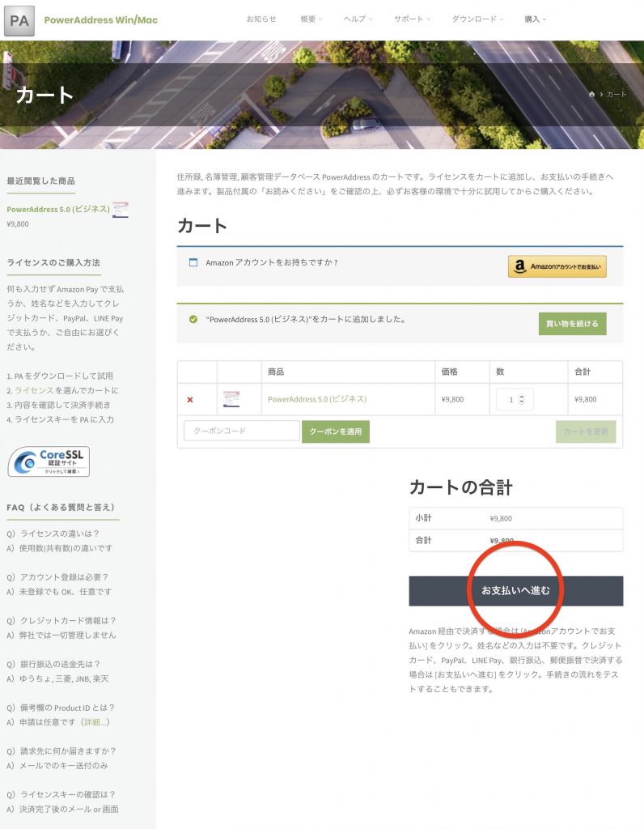Click the home icon in breadcrumb
Image resolution: width=644 pixels, height=829 pixels.
point(591,94)
